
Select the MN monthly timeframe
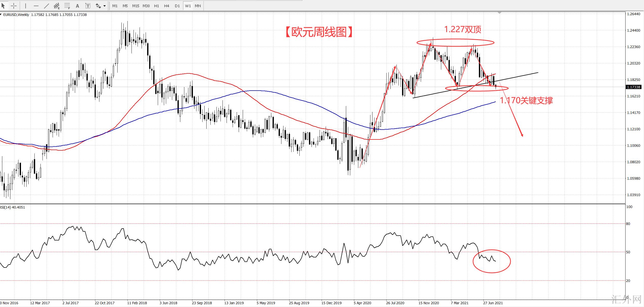coord(198,6)
